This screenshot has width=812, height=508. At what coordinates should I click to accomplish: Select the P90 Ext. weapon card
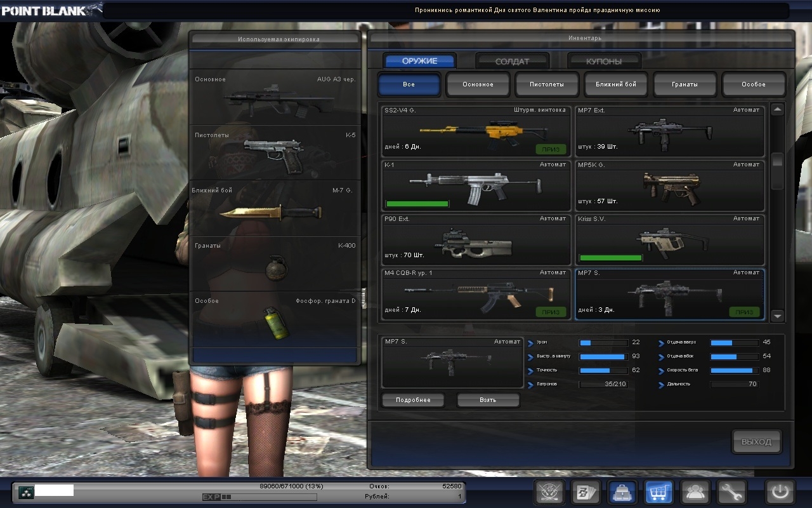pyautogui.click(x=476, y=240)
